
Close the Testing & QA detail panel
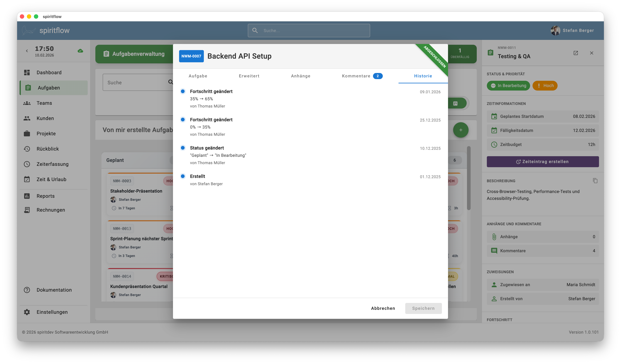coord(591,53)
